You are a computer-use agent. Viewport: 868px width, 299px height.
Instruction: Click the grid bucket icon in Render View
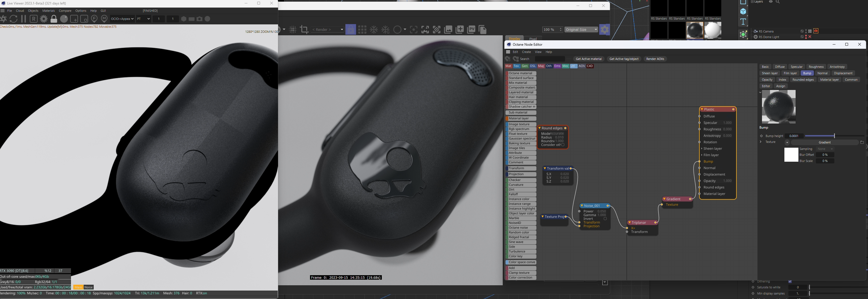(362, 30)
